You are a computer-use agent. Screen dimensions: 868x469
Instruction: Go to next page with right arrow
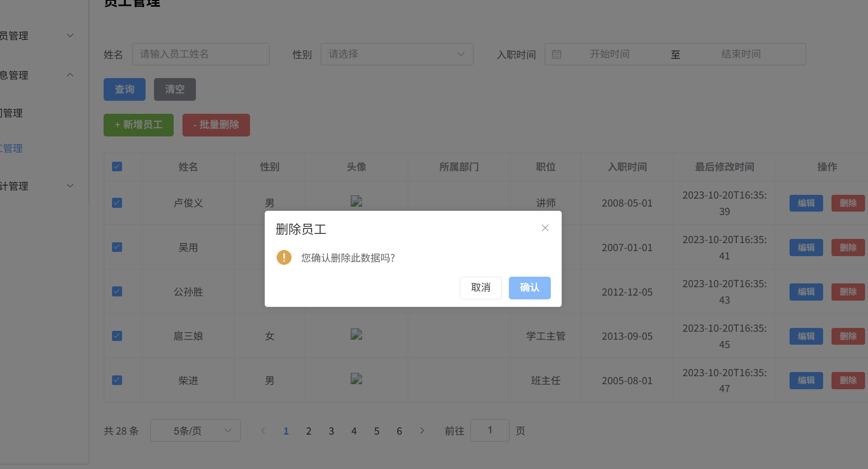coord(422,431)
